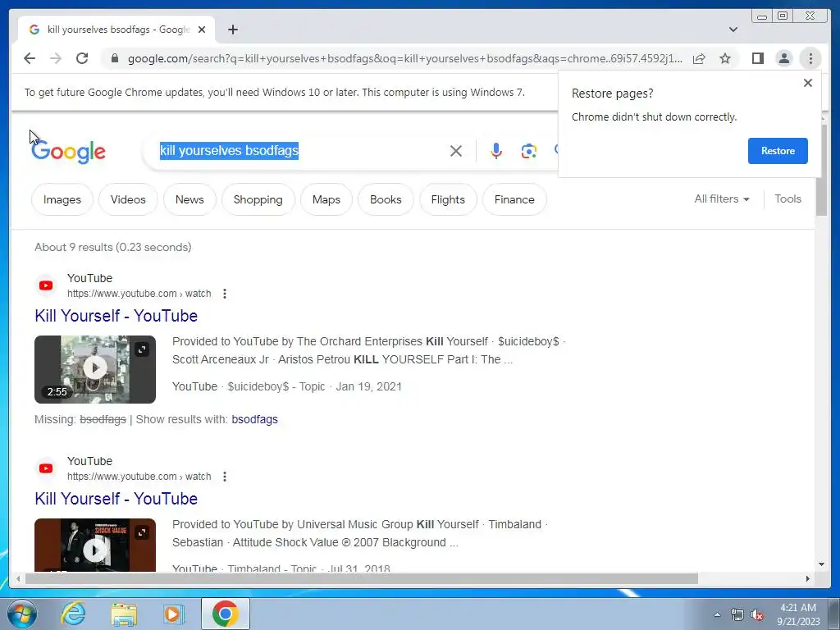Viewport: 840px width, 630px height.
Task: Open a new tab with plus button
Action: pos(232,30)
